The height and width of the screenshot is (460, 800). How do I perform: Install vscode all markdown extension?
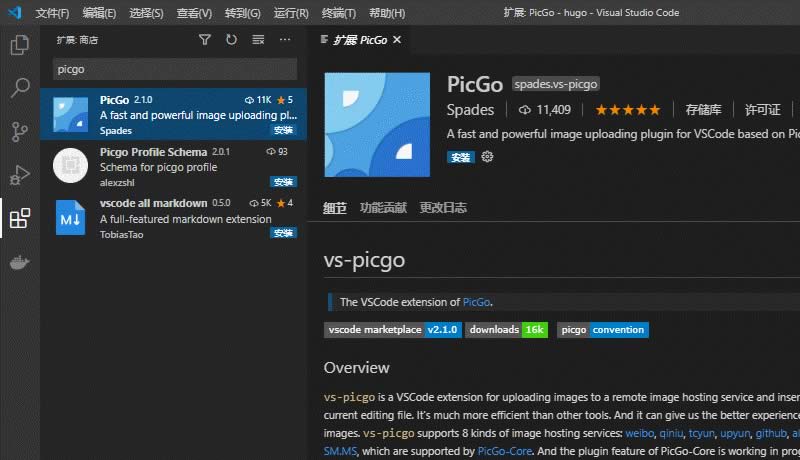click(283, 233)
